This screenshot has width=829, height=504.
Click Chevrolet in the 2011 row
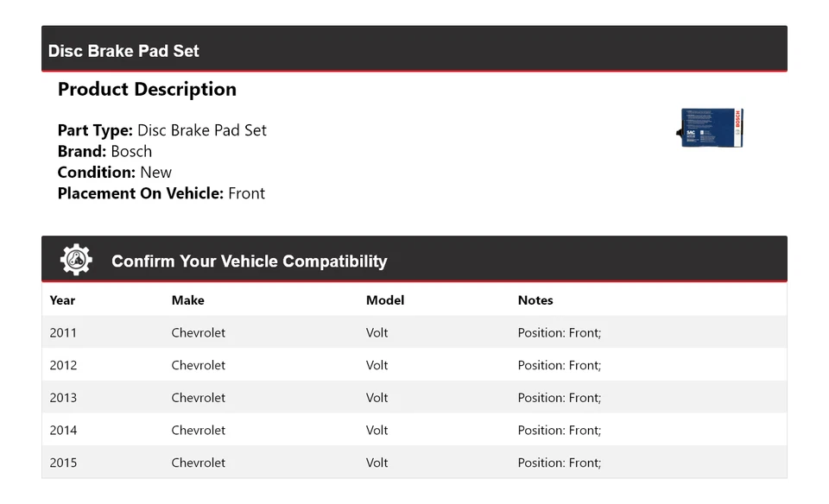(x=199, y=332)
